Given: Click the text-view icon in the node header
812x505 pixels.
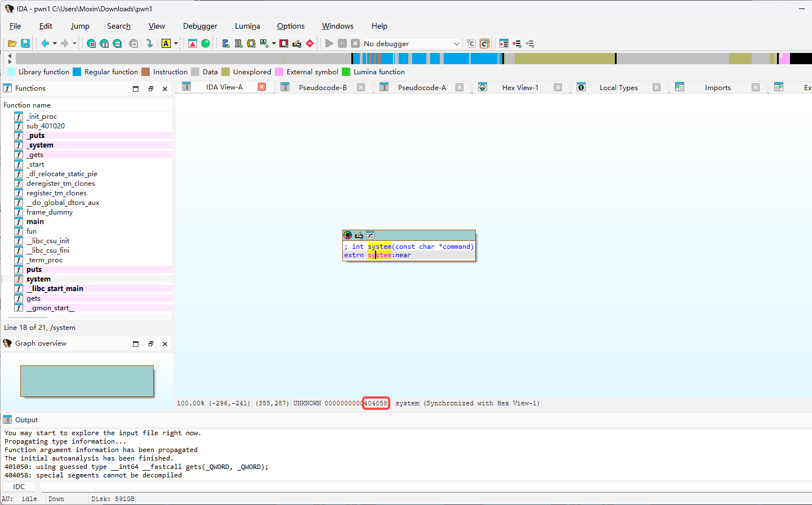Looking at the screenshot, I should (370, 235).
